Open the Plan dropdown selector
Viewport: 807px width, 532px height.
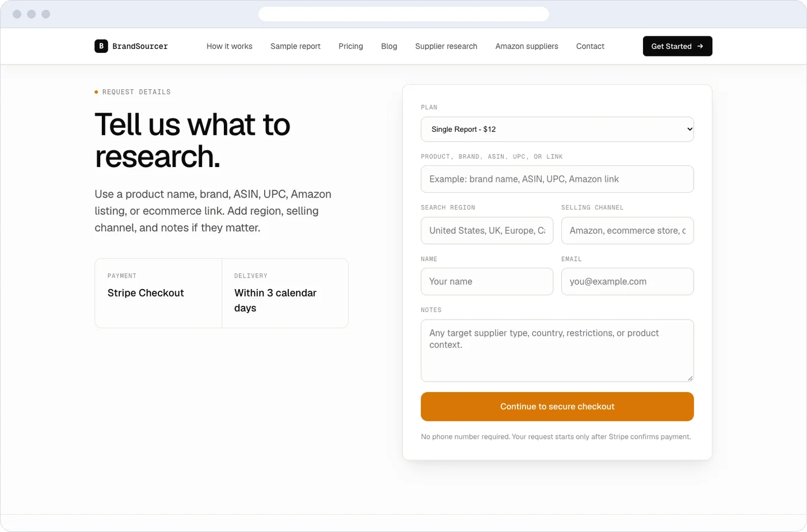557,129
